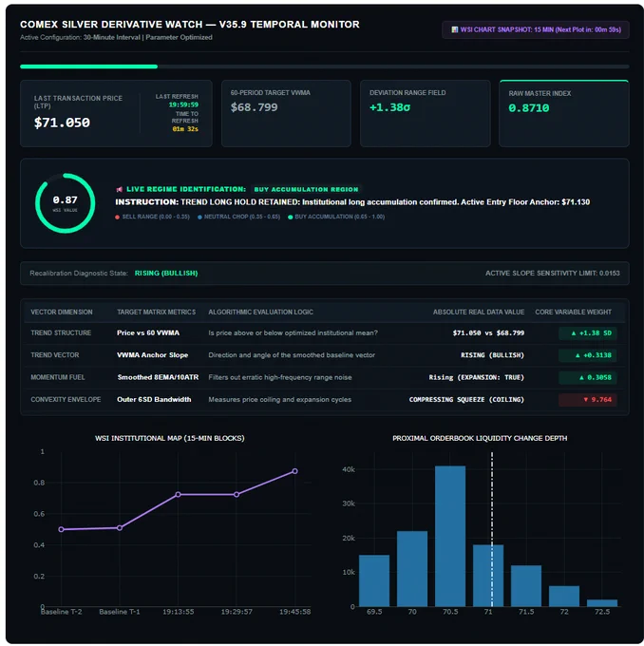644x646 pixels.
Task: Click Active Slope Sensitivity Limit 0.0153
Action: point(552,274)
